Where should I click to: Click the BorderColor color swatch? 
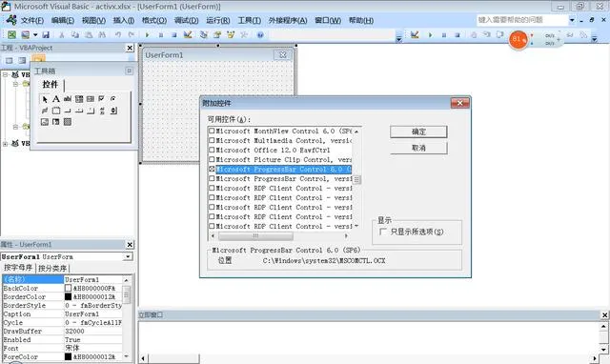pyautogui.click(x=68, y=296)
